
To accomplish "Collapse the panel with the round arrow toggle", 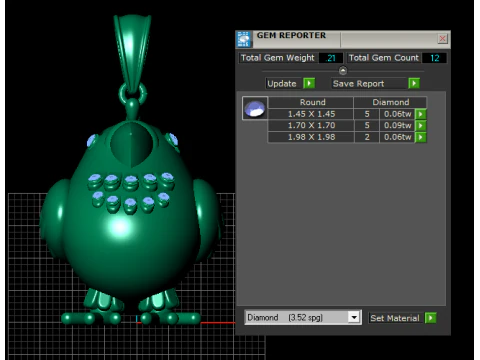I will point(343,71).
